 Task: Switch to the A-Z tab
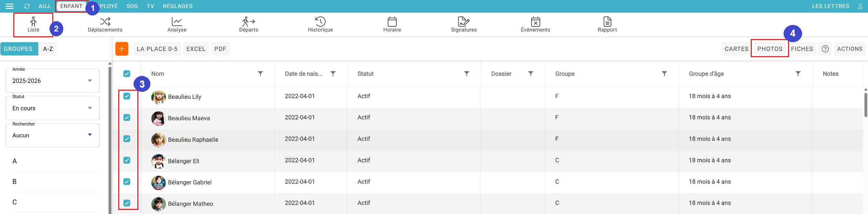tap(48, 49)
